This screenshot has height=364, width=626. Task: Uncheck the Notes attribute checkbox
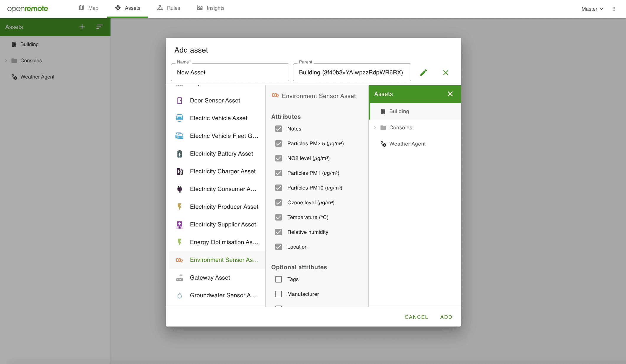(x=279, y=129)
